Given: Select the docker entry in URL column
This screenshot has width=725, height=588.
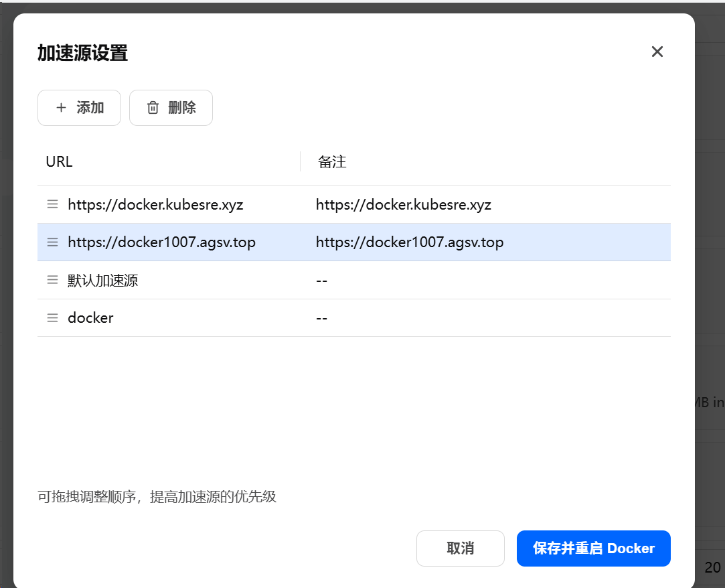Looking at the screenshot, I should tap(90, 317).
